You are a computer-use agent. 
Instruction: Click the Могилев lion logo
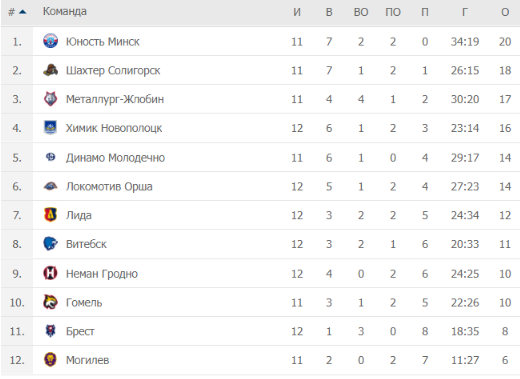pos(50,359)
